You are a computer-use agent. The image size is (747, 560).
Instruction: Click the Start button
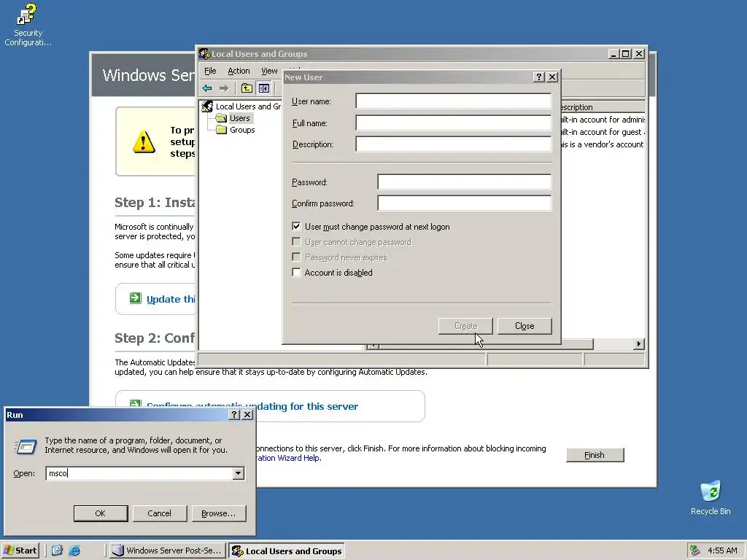(20, 551)
